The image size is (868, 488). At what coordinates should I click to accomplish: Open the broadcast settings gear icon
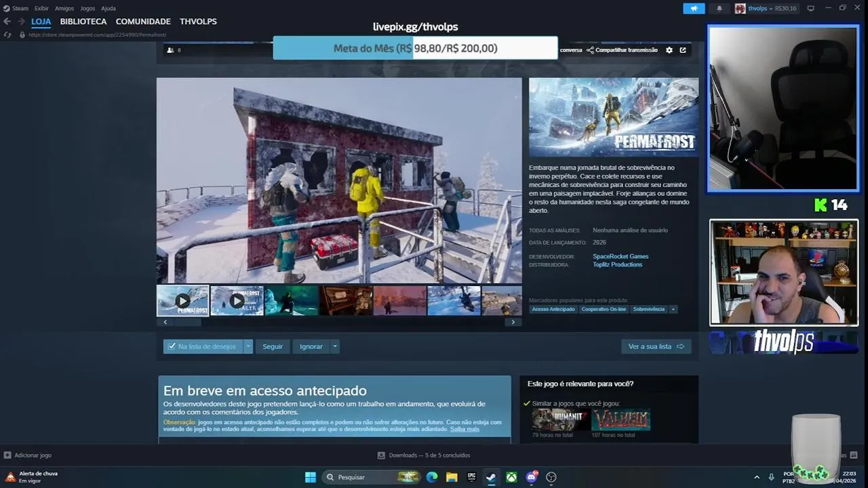(669, 50)
